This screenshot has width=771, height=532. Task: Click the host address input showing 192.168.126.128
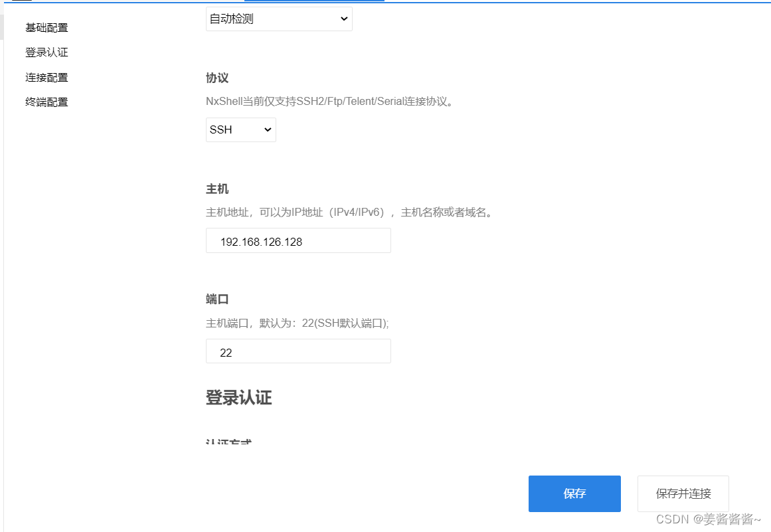pos(298,240)
